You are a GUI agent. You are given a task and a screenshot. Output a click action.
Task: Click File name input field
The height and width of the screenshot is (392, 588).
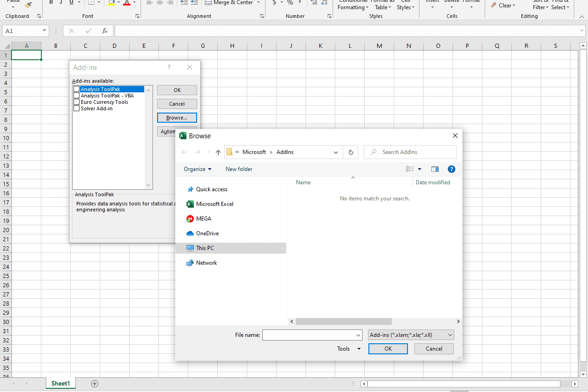click(309, 335)
